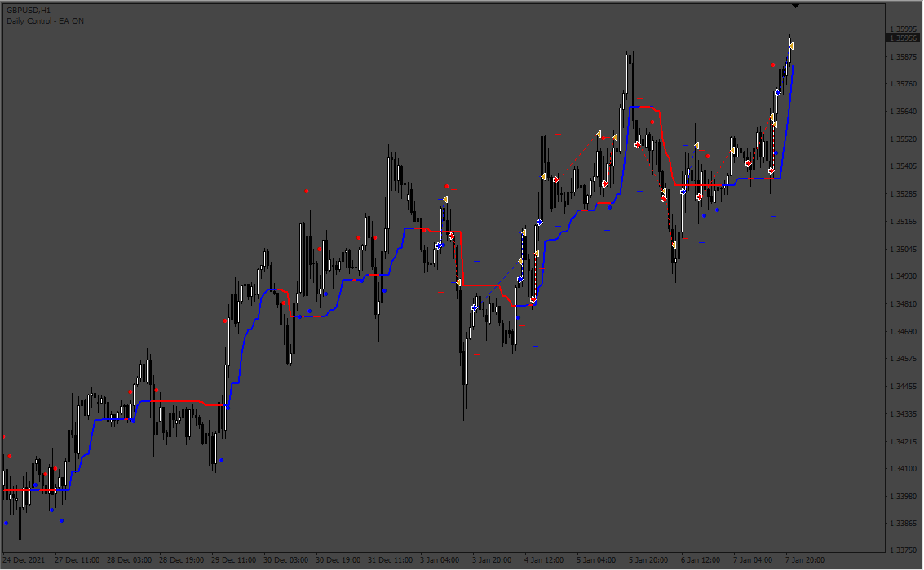Click price level 1.34690 on the axis
The height and width of the screenshot is (570, 924).
click(903, 331)
